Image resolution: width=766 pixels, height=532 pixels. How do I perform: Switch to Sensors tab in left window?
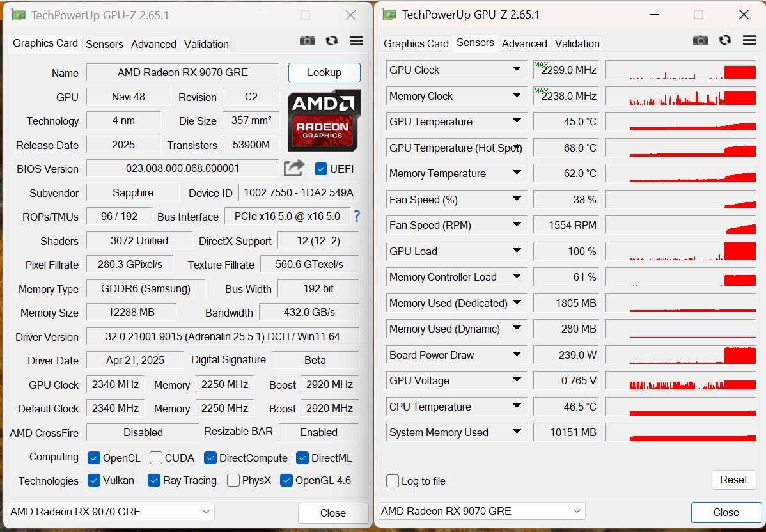pos(104,44)
